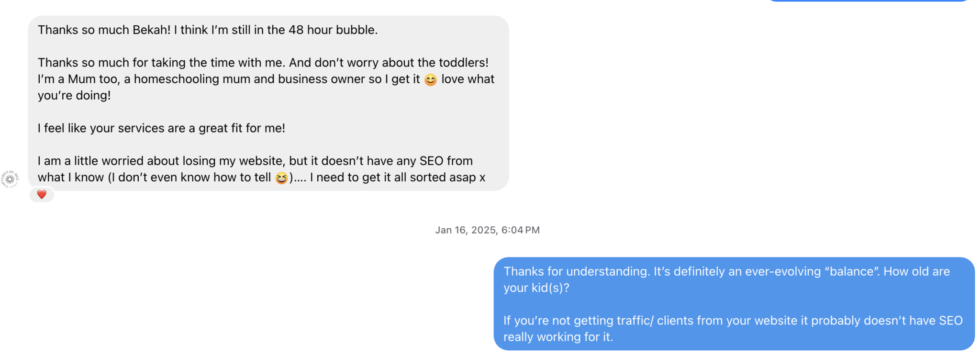
Task: Click the blushing smile emoji
Action: [430, 80]
